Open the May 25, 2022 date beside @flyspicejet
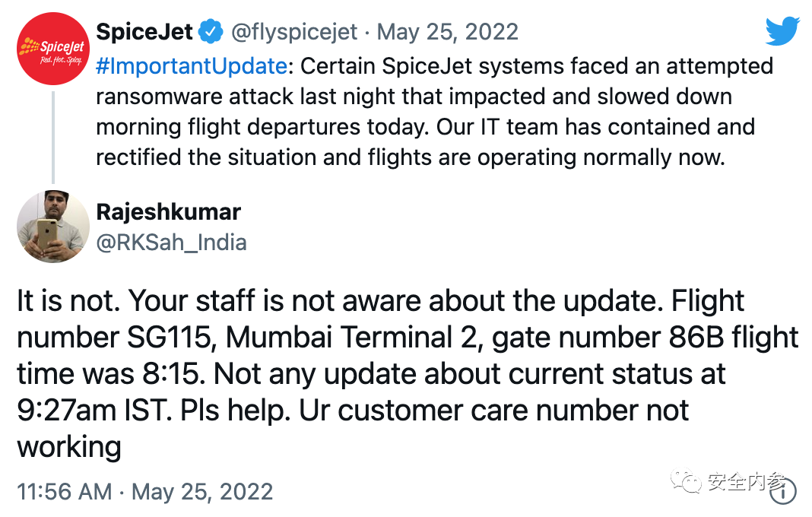Viewport: 812px width, 517px height. point(448,33)
